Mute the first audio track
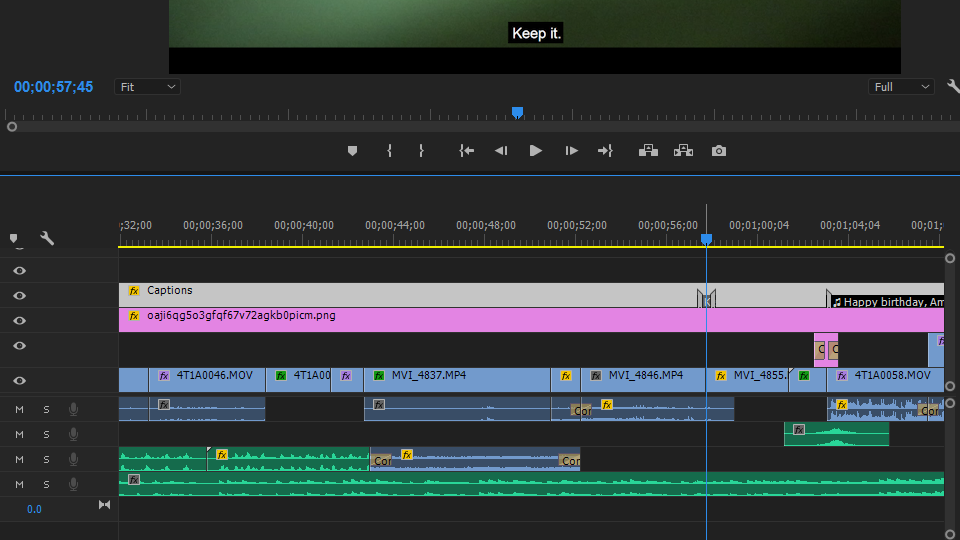The height and width of the screenshot is (540, 960). click(19, 409)
